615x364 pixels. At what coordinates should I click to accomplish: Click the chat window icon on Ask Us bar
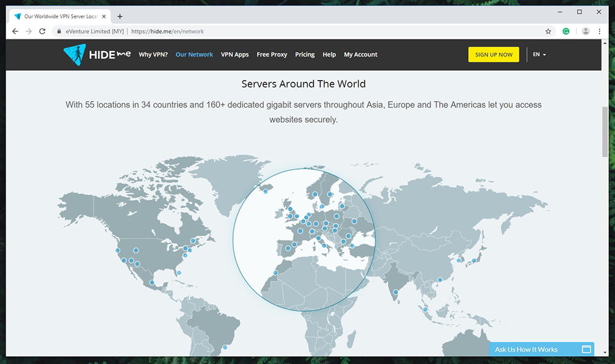click(586, 349)
